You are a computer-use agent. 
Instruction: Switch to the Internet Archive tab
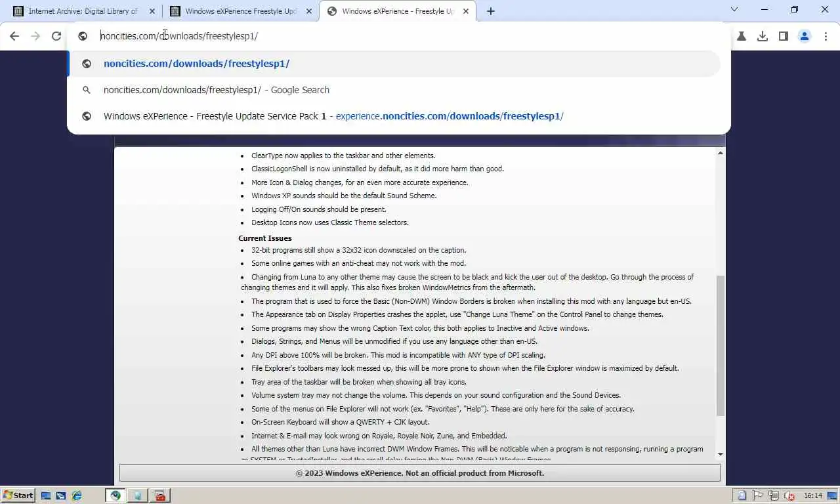pyautogui.click(x=83, y=11)
